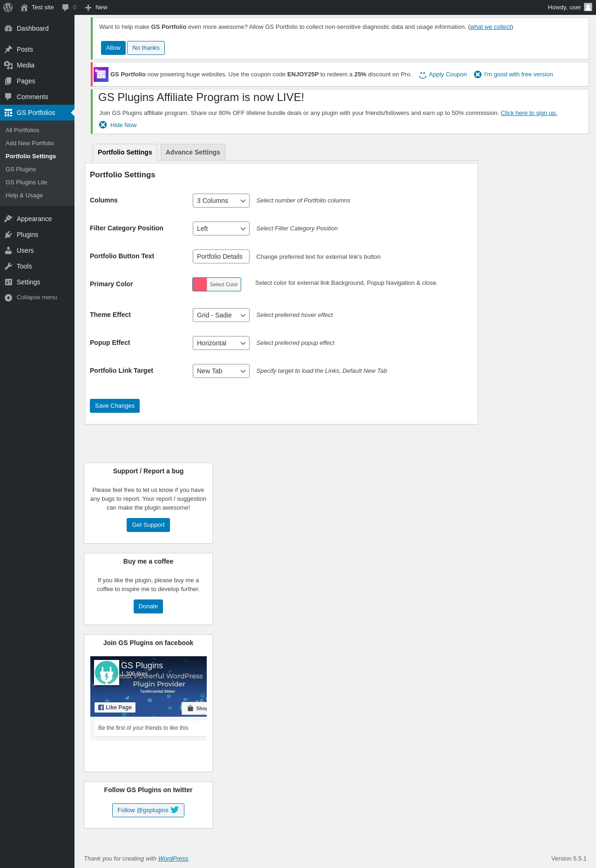Click the X icon beside free version
The width and height of the screenshot is (596, 868).
click(x=478, y=74)
